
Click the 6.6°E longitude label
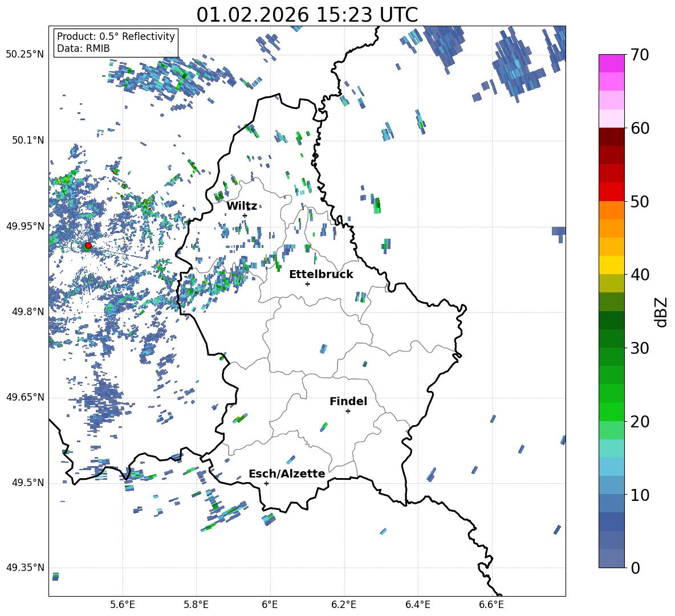pyautogui.click(x=491, y=605)
